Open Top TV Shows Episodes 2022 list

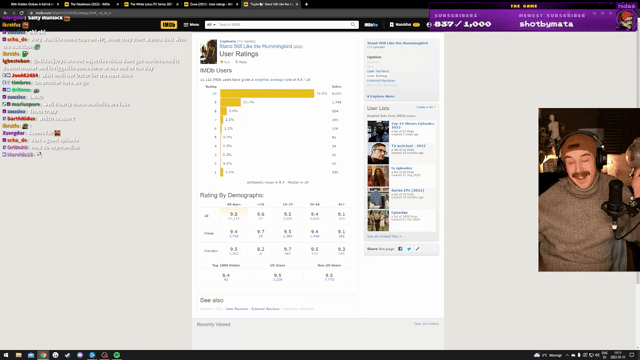pyautogui.click(x=413, y=125)
